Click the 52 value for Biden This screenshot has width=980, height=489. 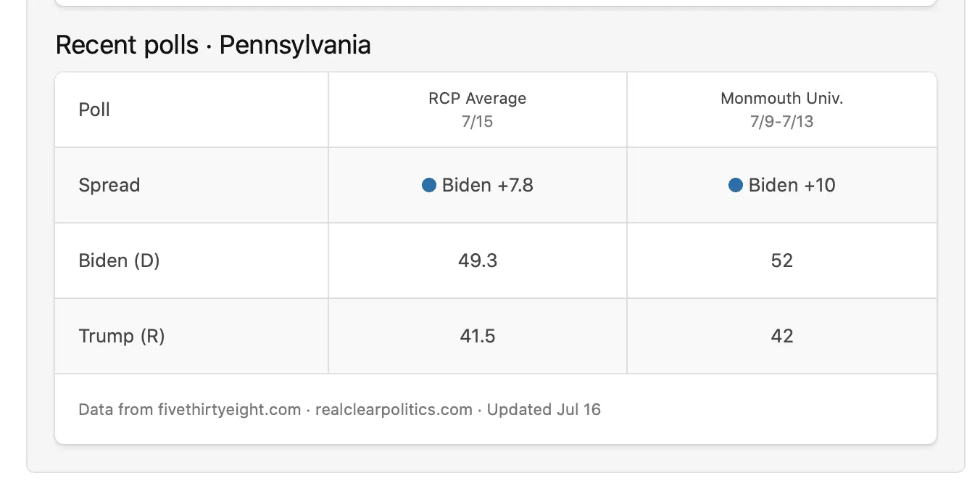[781, 260]
